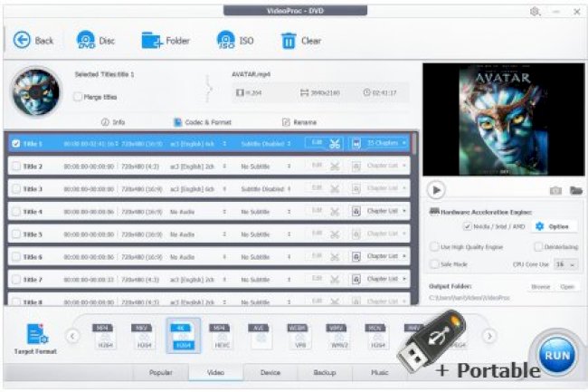Open the audio track selector on Title 2
The image size is (588, 392).
224,167
